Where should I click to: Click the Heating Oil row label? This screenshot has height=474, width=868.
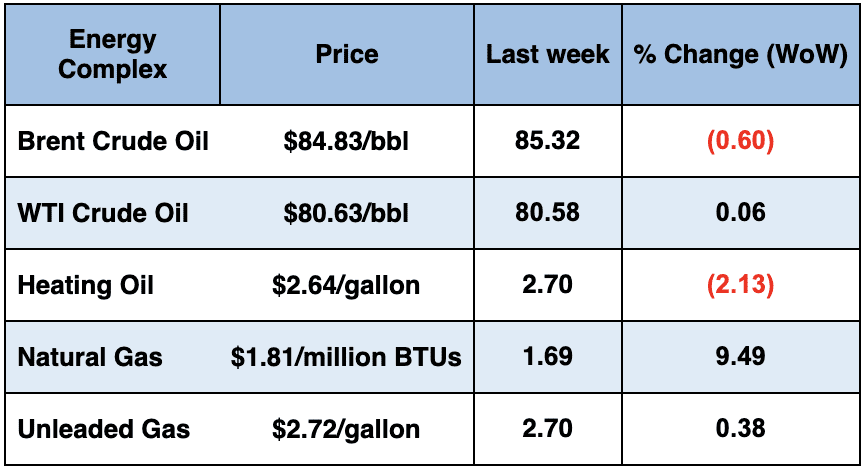pos(86,285)
